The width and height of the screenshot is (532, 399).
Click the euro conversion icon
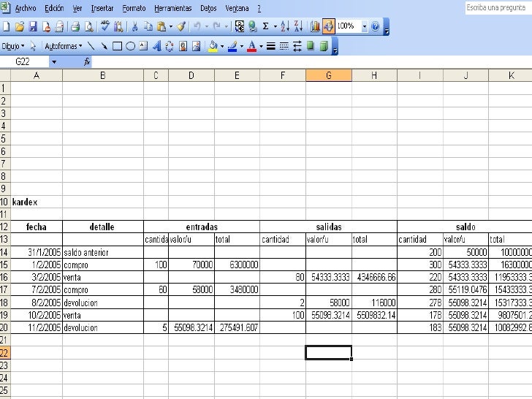click(x=240, y=26)
